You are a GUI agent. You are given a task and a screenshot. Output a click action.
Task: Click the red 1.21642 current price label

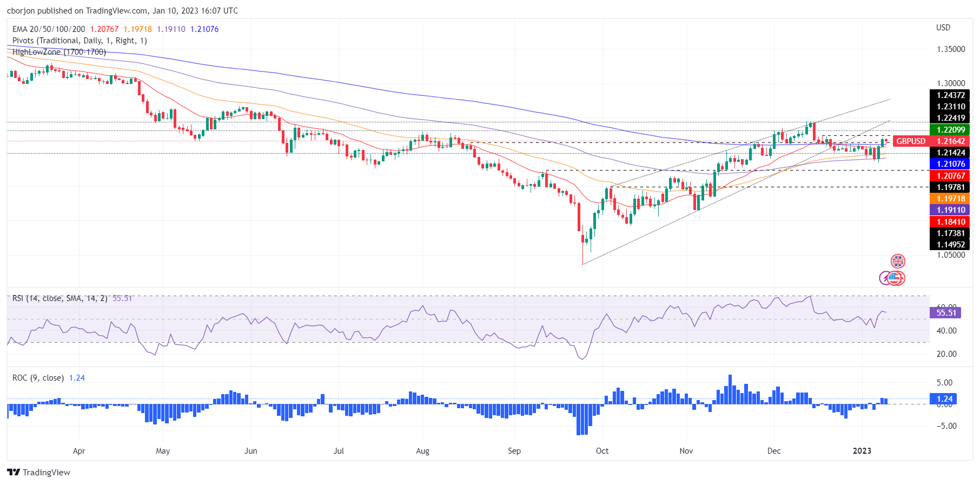point(951,141)
